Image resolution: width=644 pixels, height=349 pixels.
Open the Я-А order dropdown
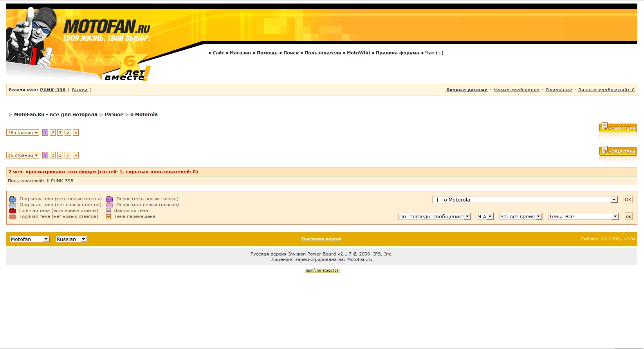click(485, 216)
